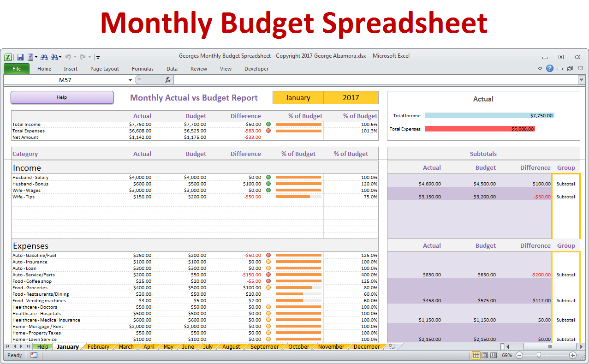The height and width of the screenshot is (364, 589).
Task: Click the red circle indicator beside Total Expenses
Action: [268, 131]
